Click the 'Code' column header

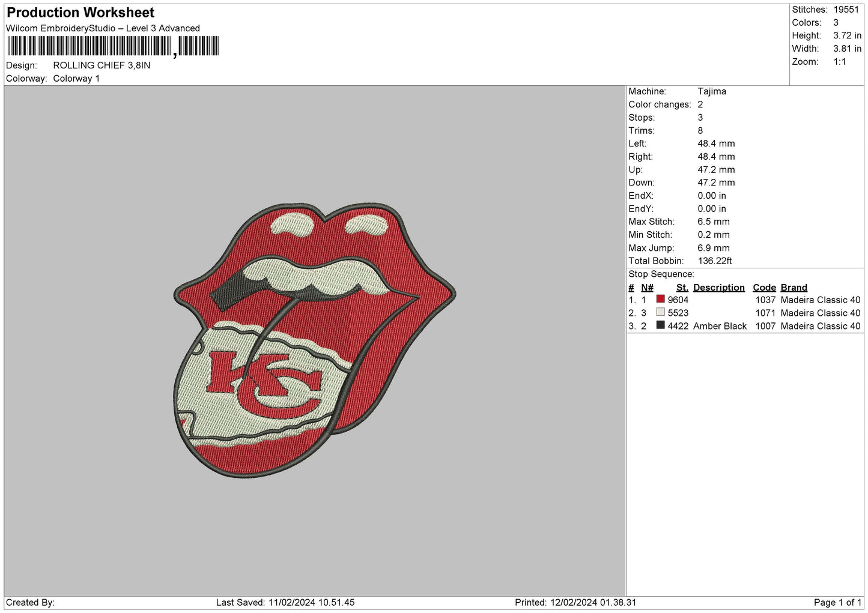click(x=764, y=288)
